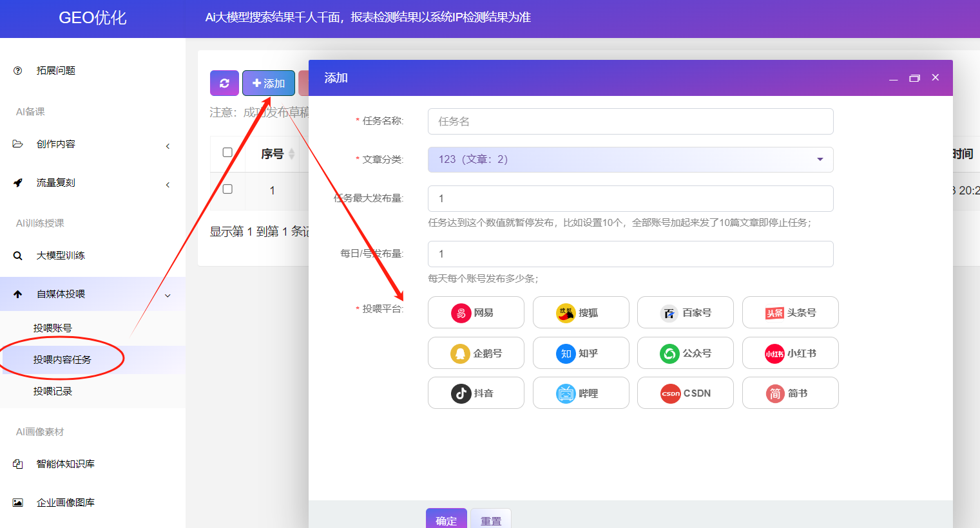Pick the CSDN platform icon
Screen dimensions: 980x528
(x=685, y=393)
